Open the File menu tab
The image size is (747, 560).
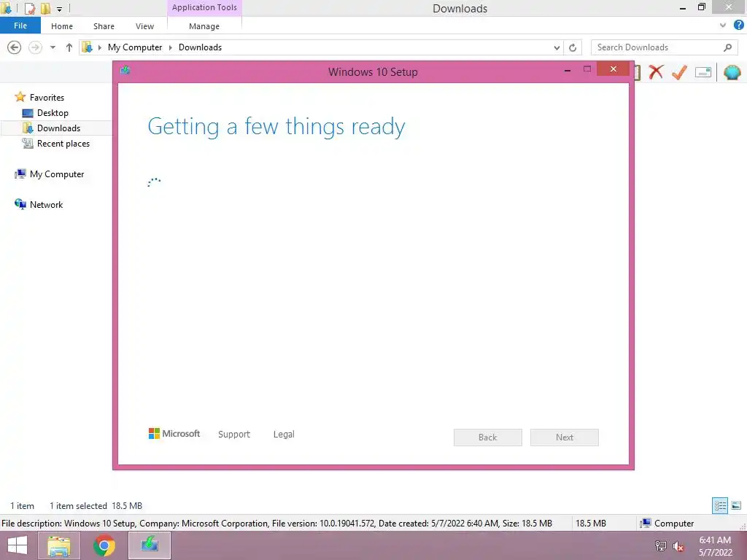[x=20, y=26]
